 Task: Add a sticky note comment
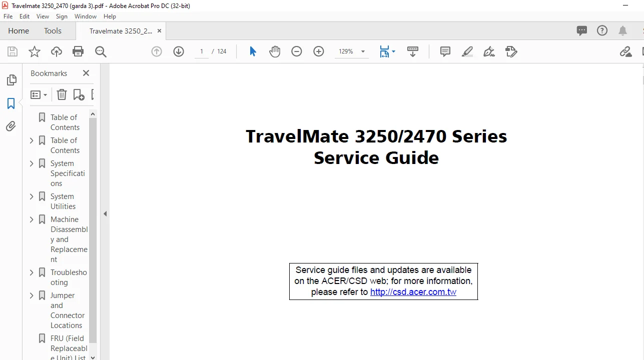[x=445, y=51]
